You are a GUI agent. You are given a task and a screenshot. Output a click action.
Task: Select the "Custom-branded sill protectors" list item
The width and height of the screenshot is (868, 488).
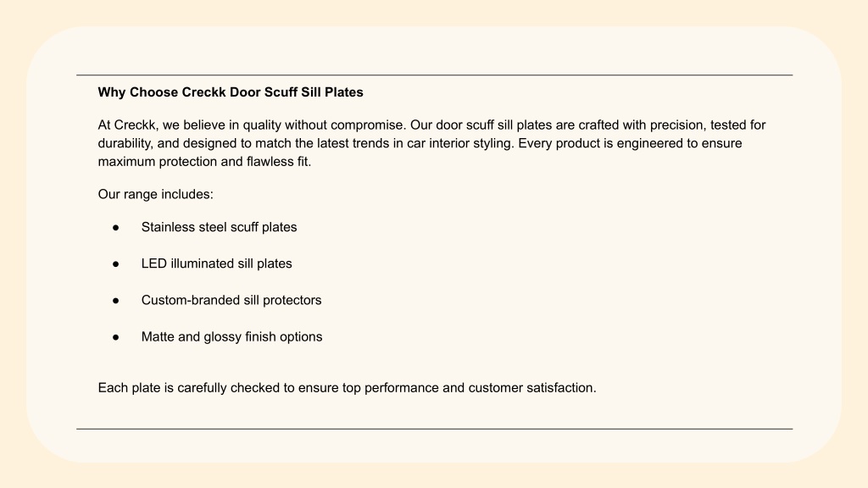pos(231,301)
